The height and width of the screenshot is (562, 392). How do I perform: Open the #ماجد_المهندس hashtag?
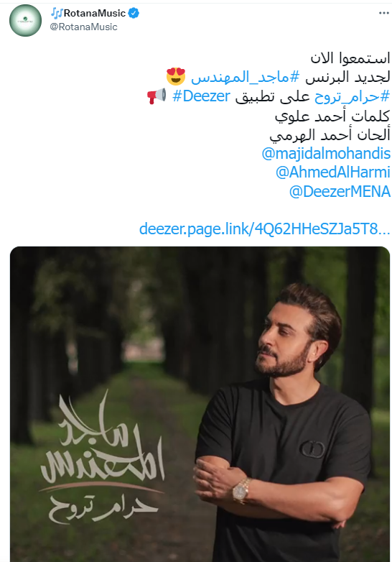(x=246, y=77)
